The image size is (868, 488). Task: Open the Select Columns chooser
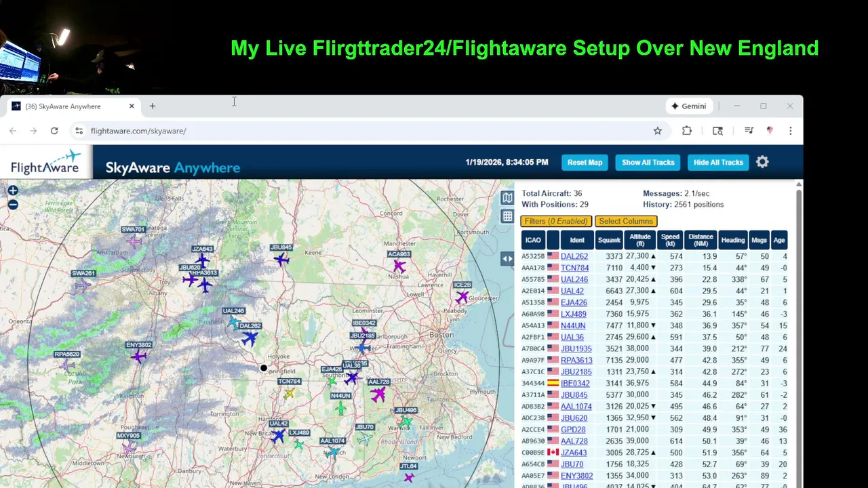626,221
